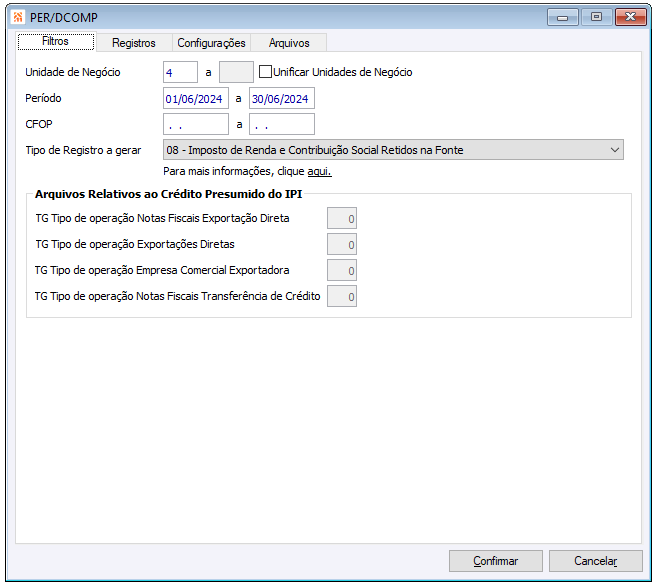Switch to the Filtros tab
656x584 pixels.
tap(56, 41)
